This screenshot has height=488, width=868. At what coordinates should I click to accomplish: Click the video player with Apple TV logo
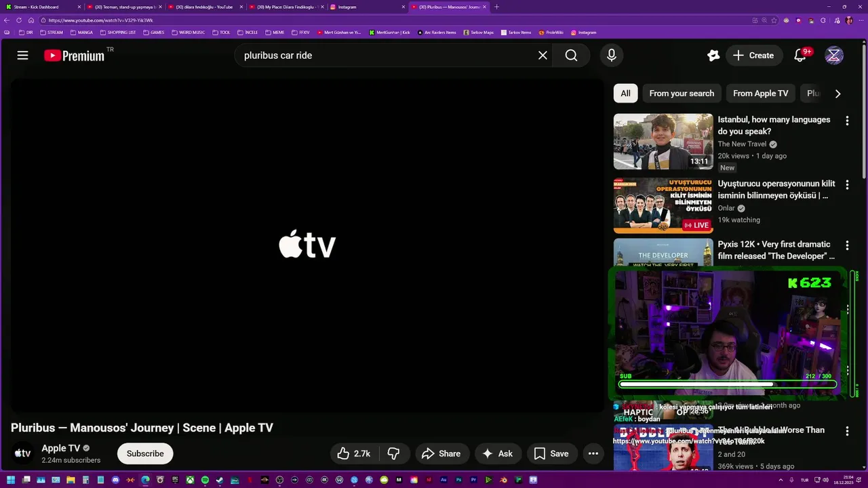tap(307, 245)
